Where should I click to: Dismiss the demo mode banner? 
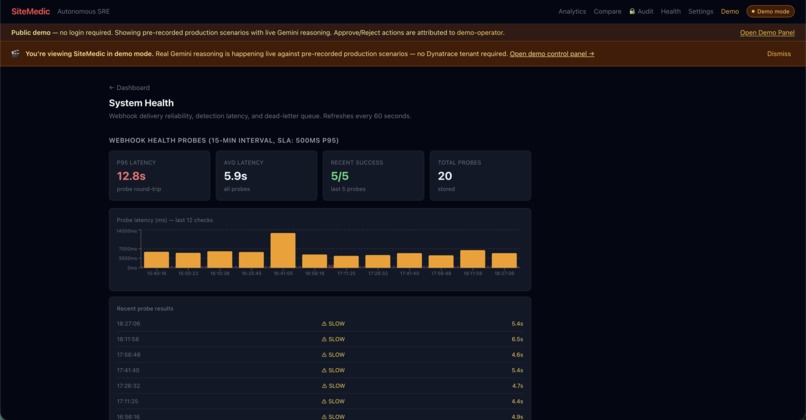[x=779, y=53]
